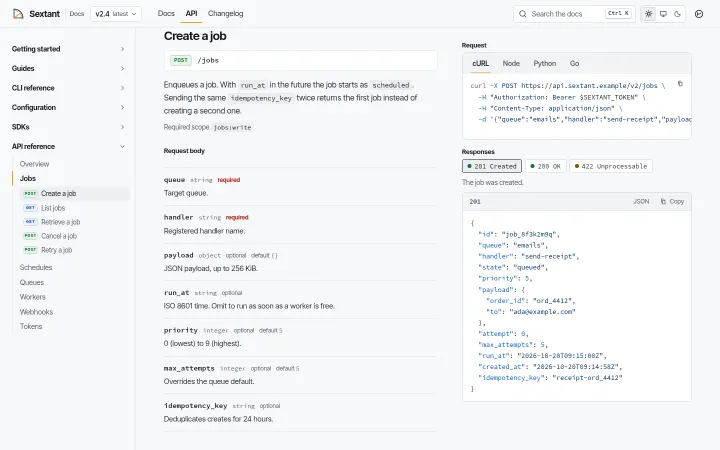The width and height of the screenshot is (720, 450).
Task: Click GET badge beside Retrieve a job
Action: click(x=30, y=222)
